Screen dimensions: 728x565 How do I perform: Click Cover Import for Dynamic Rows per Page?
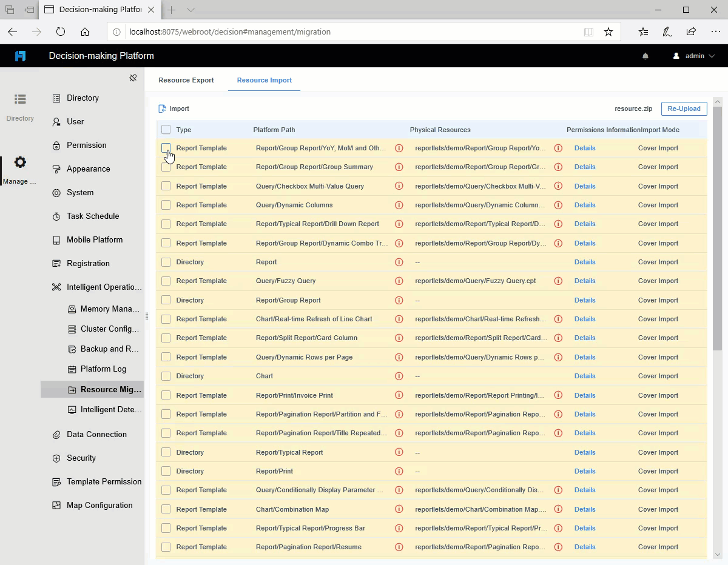[658, 357]
